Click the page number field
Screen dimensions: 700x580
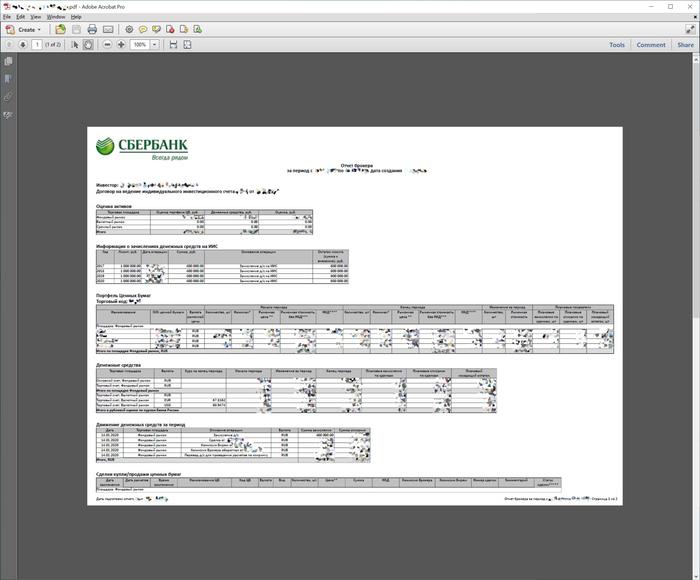(37, 45)
